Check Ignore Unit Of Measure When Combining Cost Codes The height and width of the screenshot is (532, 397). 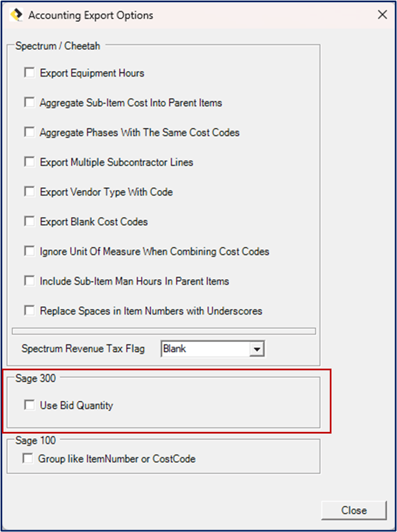pyautogui.click(x=29, y=251)
